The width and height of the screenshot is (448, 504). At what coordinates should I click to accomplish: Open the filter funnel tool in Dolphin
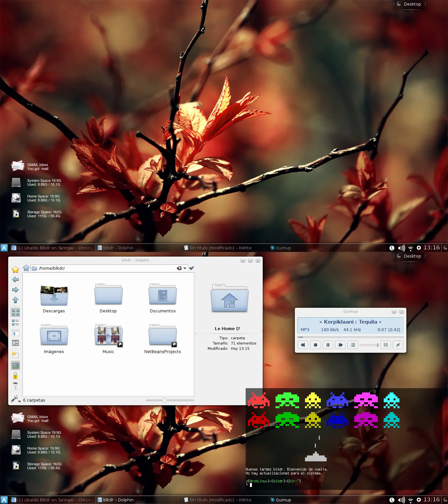pos(15,386)
